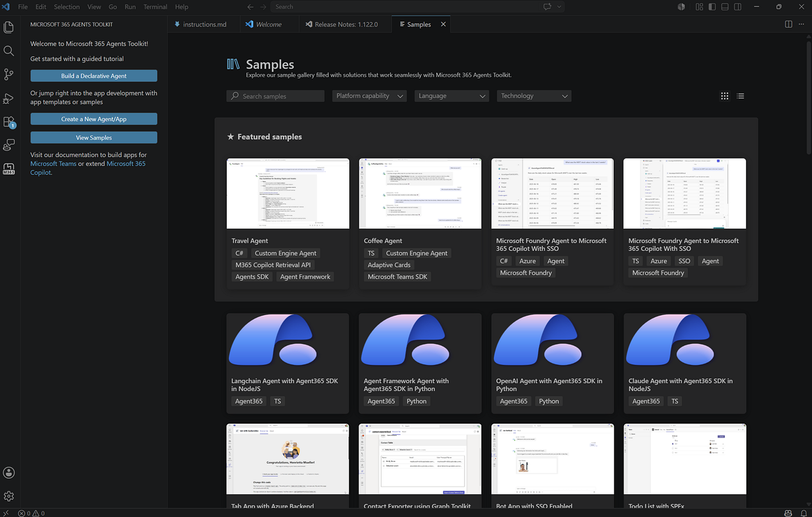Switch samples to list view
The image size is (812, 517).
pos(740,96)
